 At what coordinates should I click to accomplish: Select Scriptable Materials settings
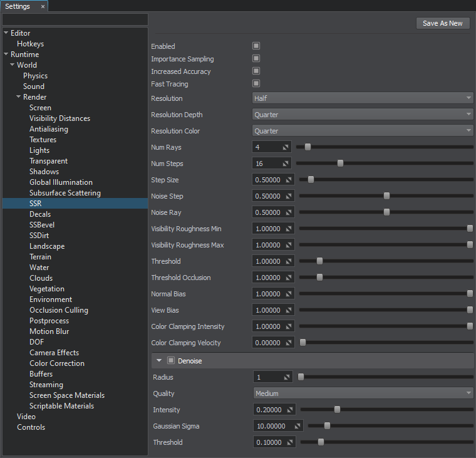(x=61, y=406)
